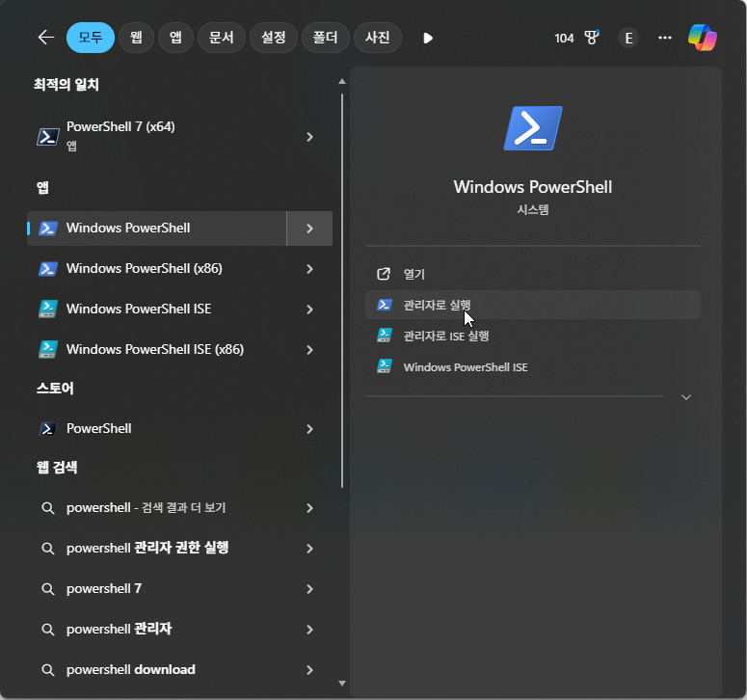
Task: Expand the Store PowerShell result chevron
Action: coord(309,429)
